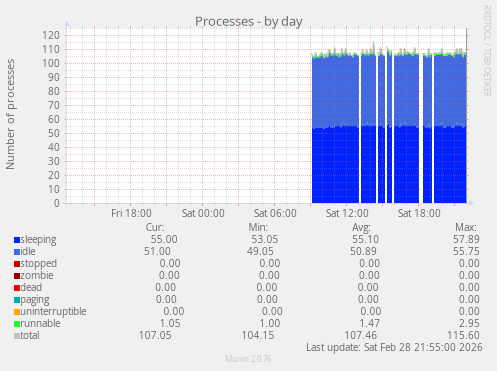Click idle current value 51.00
The image size is (497, 371).
[x=157, y=251]
